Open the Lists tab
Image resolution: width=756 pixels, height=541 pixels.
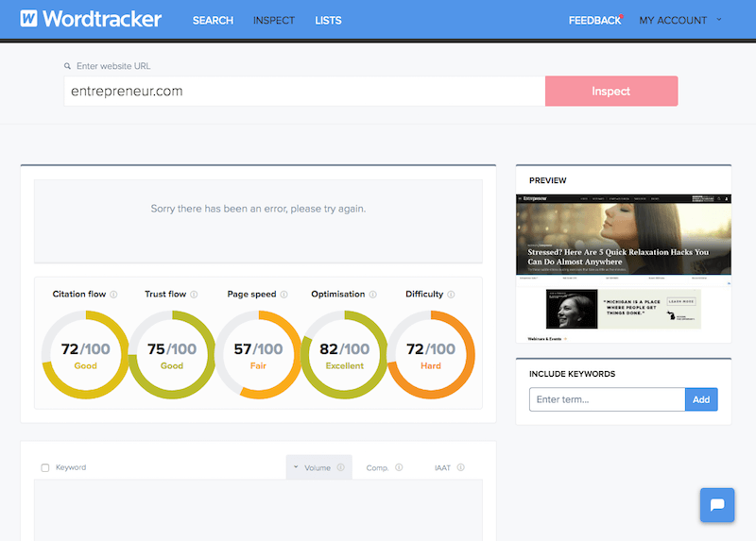(x=328, y=20)
